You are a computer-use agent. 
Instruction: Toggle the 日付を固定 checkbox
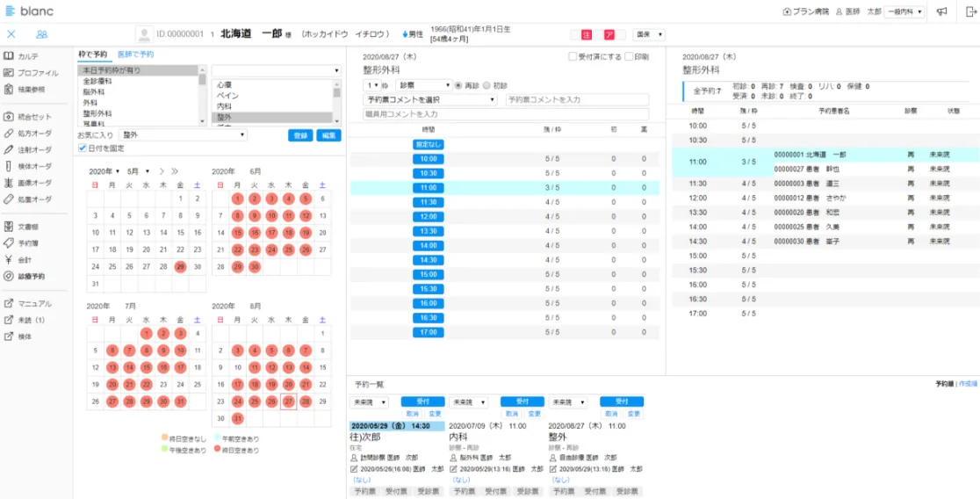tap(83, 148)
